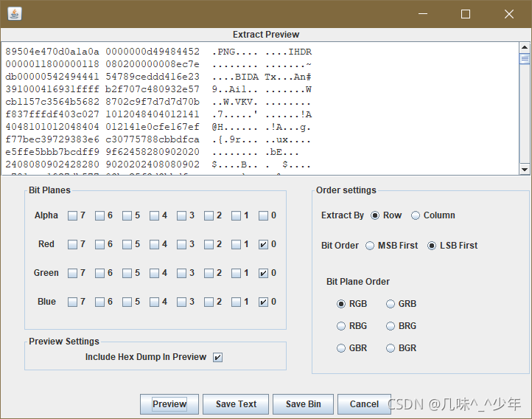The height and width of the screenshot is (419, 532).
Task: Toggle Green bit plane 1
Action: coord(236,274)
